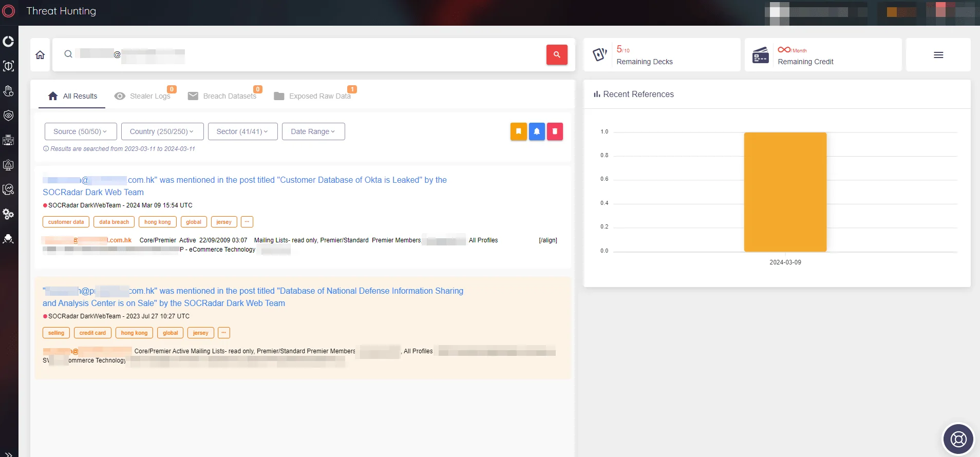980x457 pixels.
Task: Click the Remaining Credit card icon
Action: 761,55
